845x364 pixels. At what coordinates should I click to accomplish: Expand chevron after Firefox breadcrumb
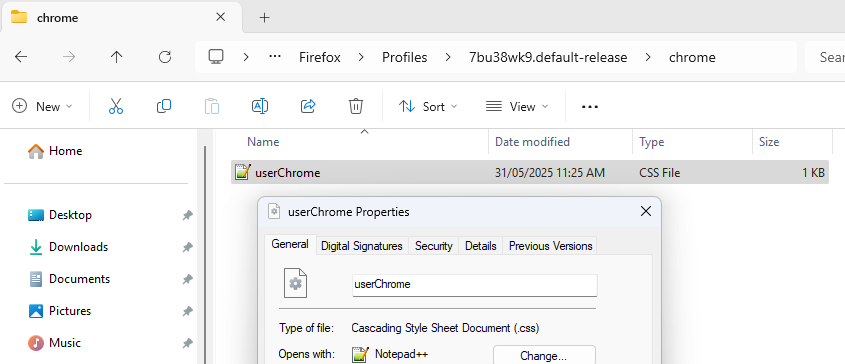click(x=361, y=57)
